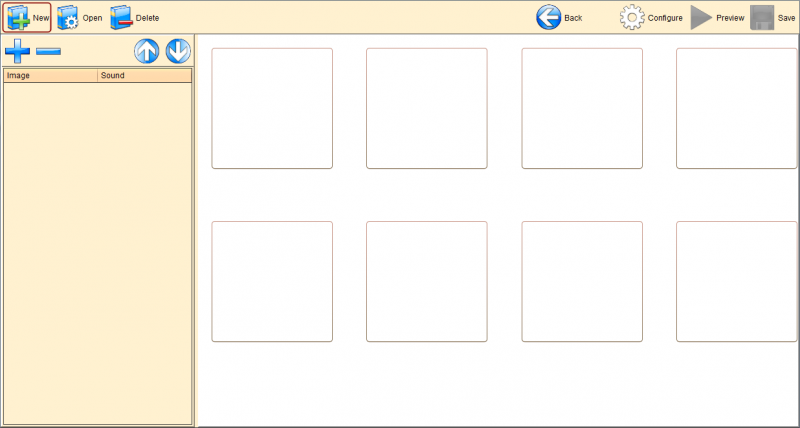Click the Preview play button
The height and width of the screenshot is (428, 800).
(x=702, y=18)
